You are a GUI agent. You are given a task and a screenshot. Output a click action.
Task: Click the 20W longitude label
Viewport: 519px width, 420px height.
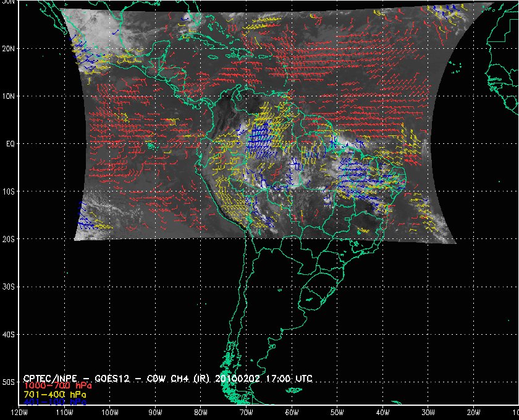pos(473,413)
